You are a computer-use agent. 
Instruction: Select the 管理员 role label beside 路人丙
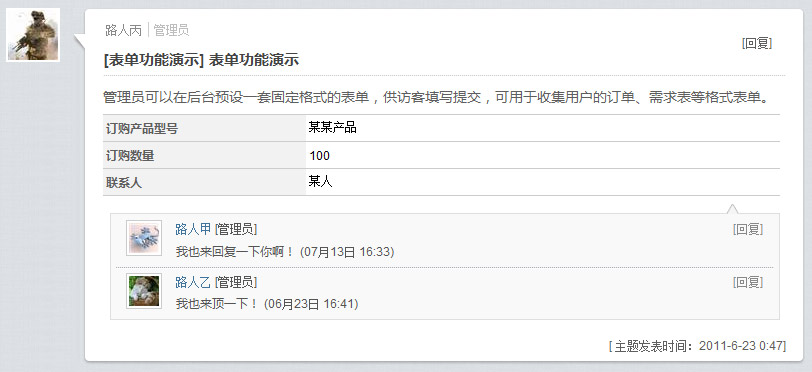coord(171,30)
